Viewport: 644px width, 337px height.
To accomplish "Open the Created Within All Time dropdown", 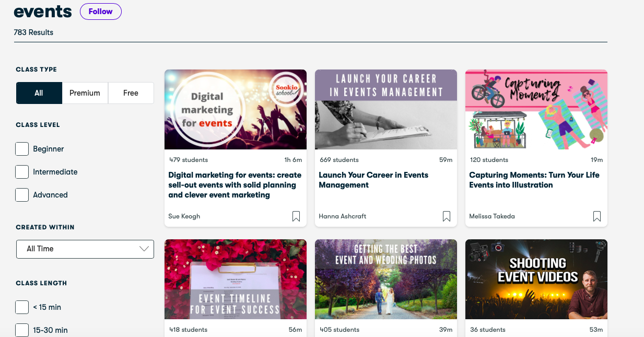I will (85, 249).
